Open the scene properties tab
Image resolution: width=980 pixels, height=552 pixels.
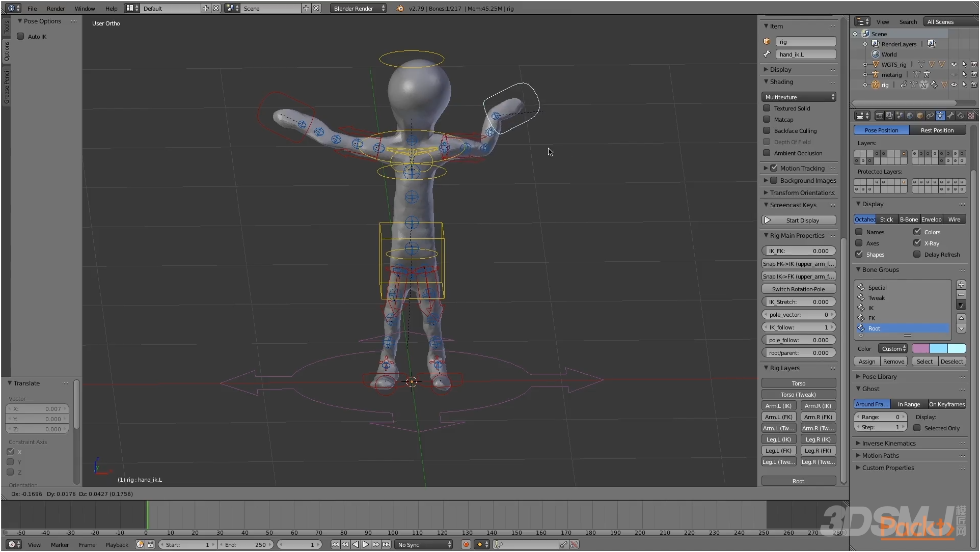[x=900, y=116]
